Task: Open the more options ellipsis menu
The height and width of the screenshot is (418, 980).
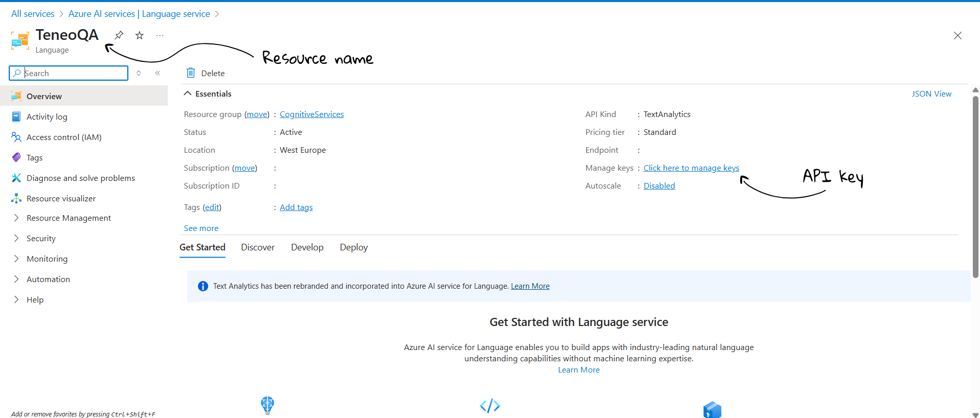Action: (160, 35)
